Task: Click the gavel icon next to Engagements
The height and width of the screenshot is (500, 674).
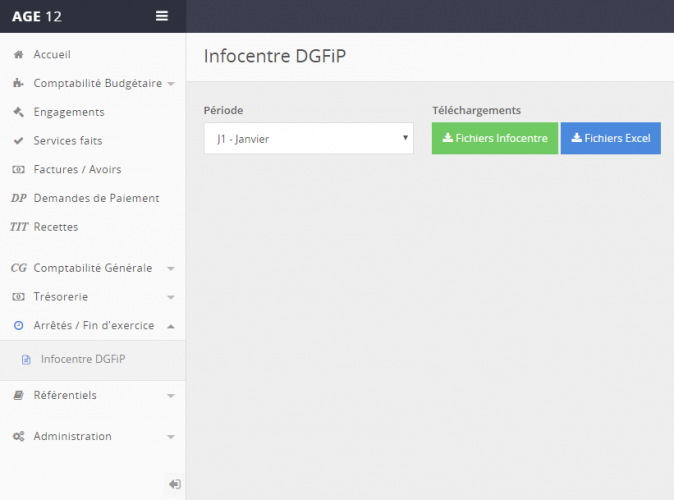Action: [18, 112]
